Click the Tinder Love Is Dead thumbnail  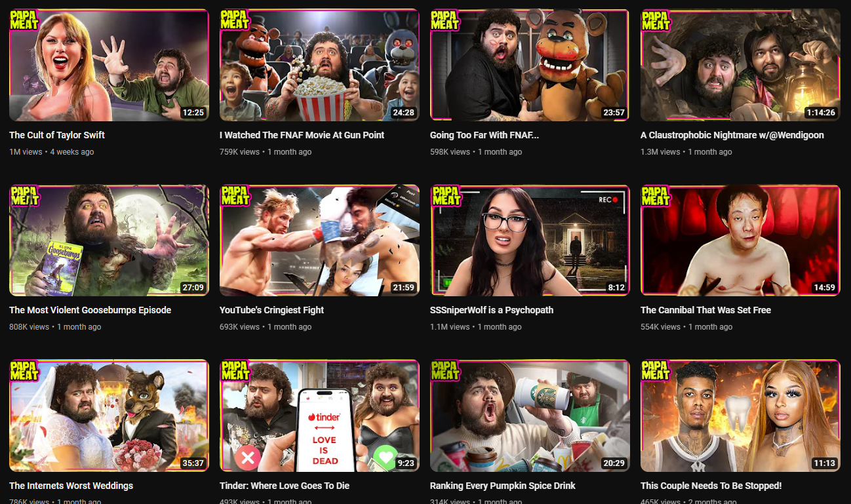319,416
